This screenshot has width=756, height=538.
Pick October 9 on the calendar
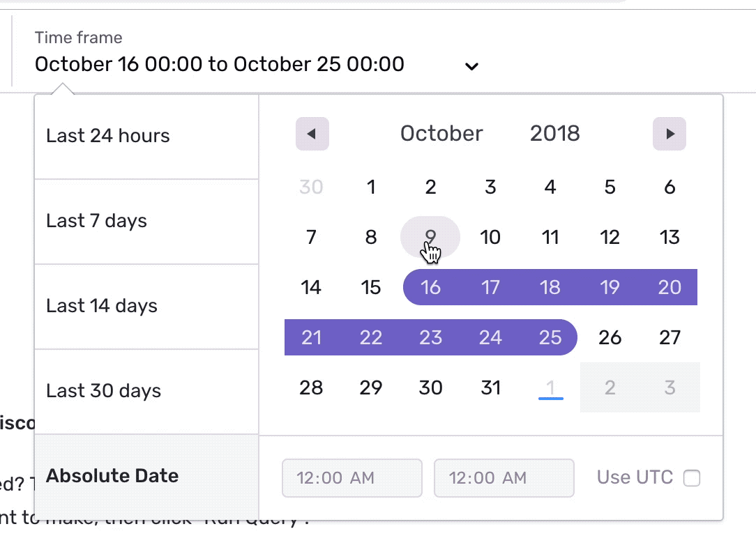click(x=430, y=237)
